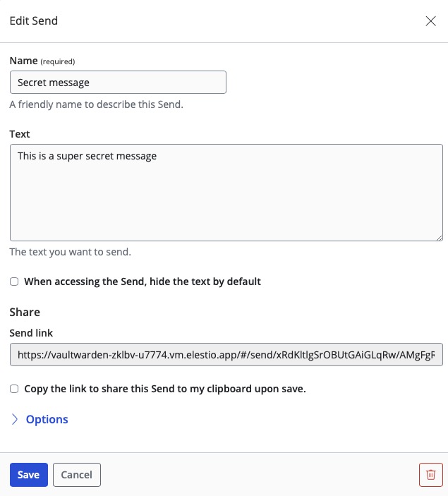Viewport: 448px width, 496px height.
Task: Save the Send
Action: (x=28, y=475)
